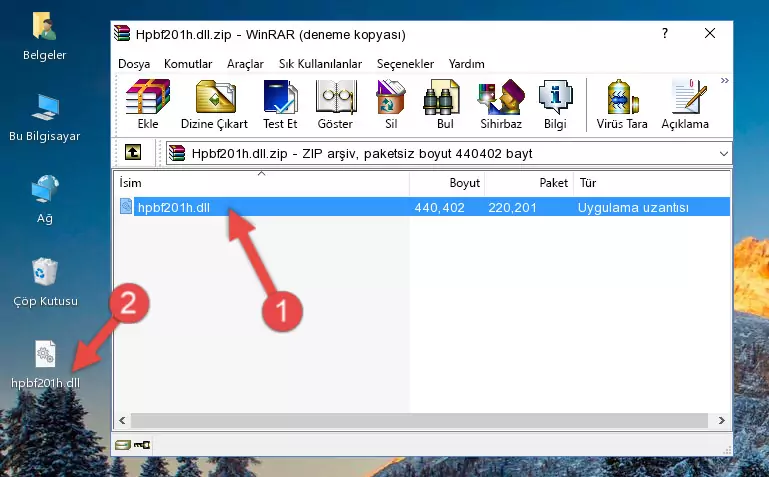
Task: Click the password key status icon
Action: pos(142,445)
